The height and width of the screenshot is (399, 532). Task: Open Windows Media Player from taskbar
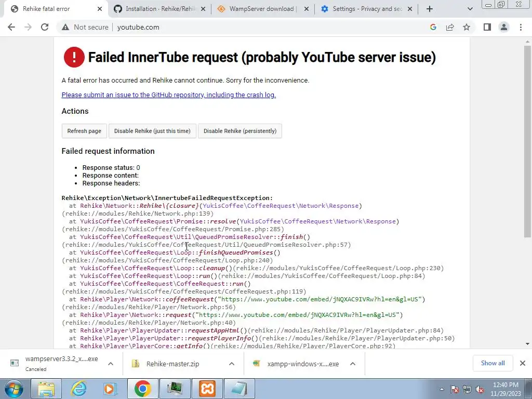(110, 389)
